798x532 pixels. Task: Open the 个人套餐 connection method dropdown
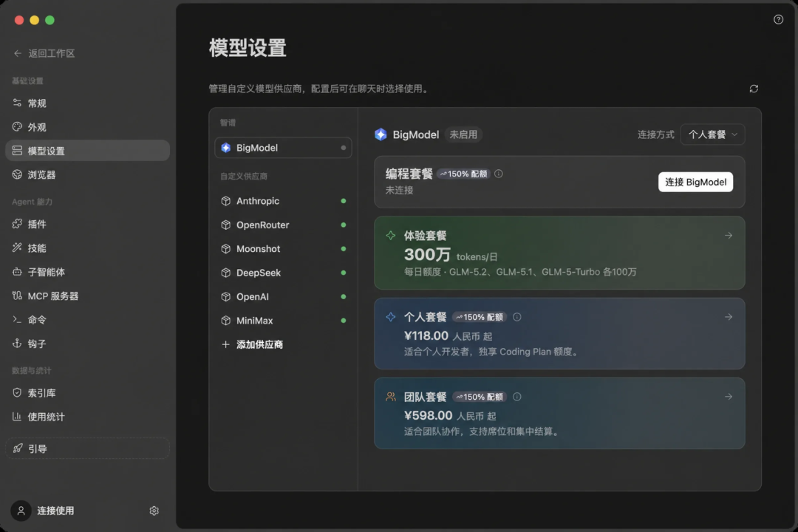(712, 134)
